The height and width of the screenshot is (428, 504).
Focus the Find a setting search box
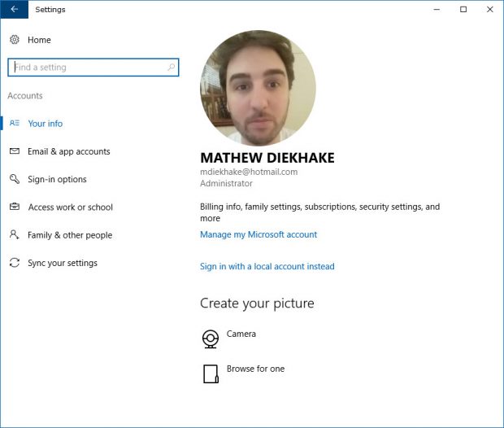click(x=93, y=68)
